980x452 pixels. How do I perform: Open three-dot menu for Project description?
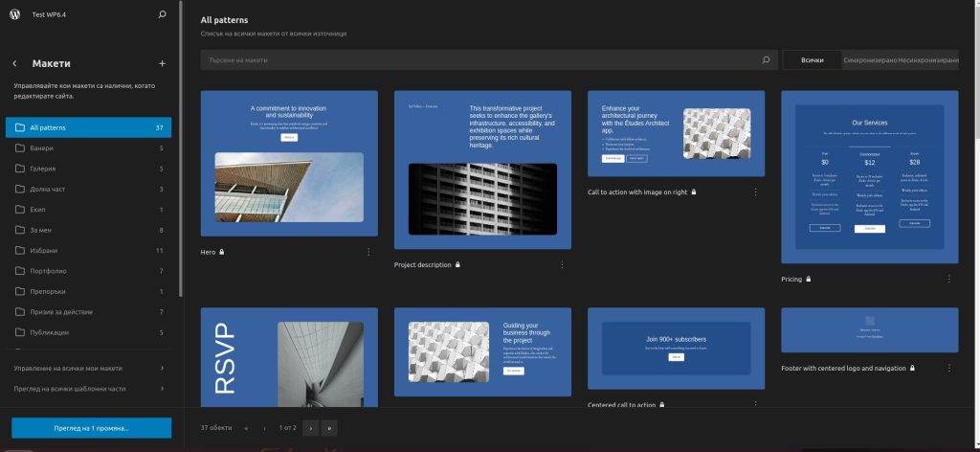pyautogui.click(x=562, y=264)
